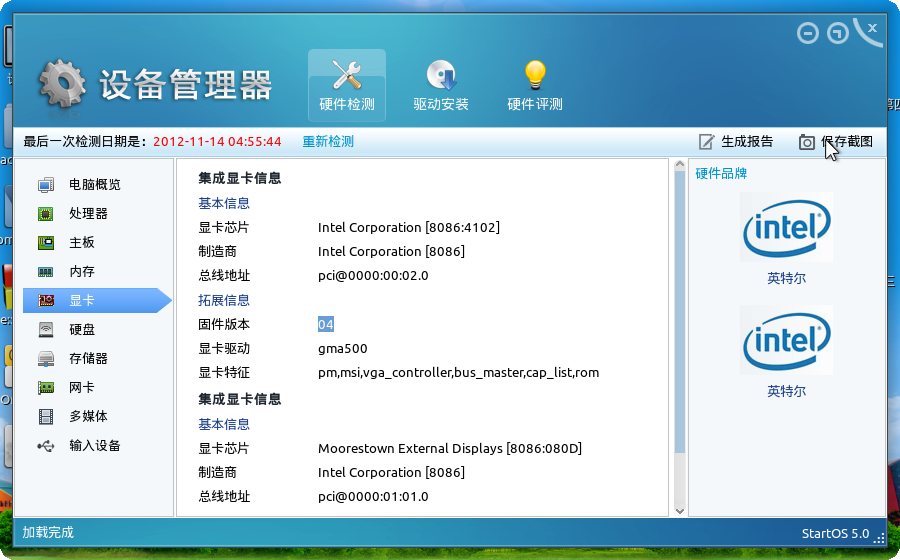Click the vertical scrollbar thumb

(x=680, y=312)
